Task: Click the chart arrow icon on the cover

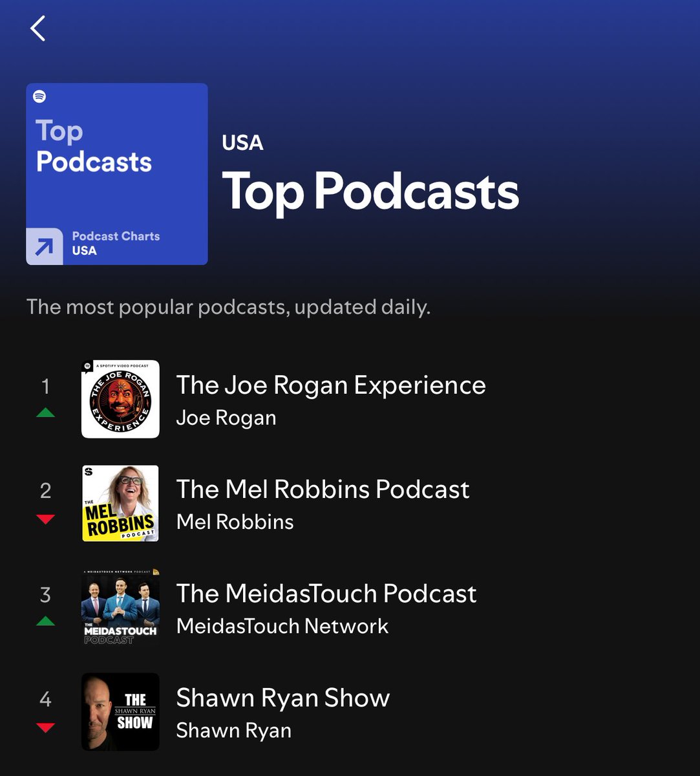Action: 45,246
